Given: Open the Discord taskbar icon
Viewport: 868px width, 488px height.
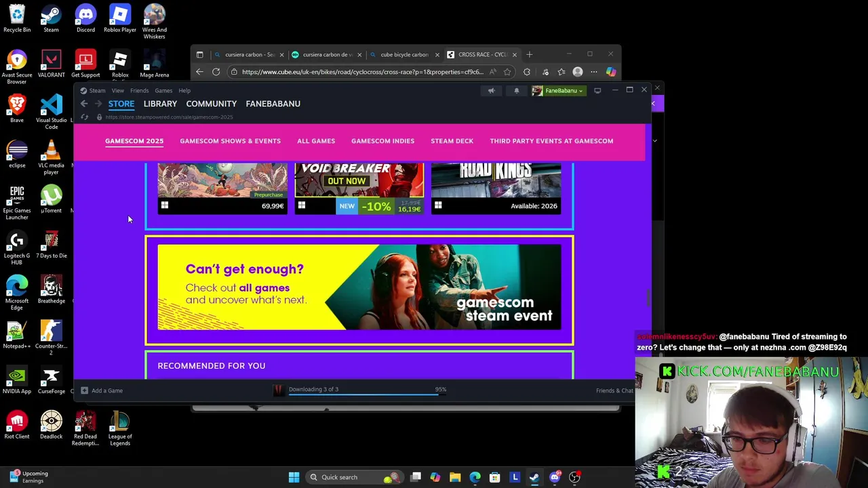Looking at the screenshot, I should [555, 477].
